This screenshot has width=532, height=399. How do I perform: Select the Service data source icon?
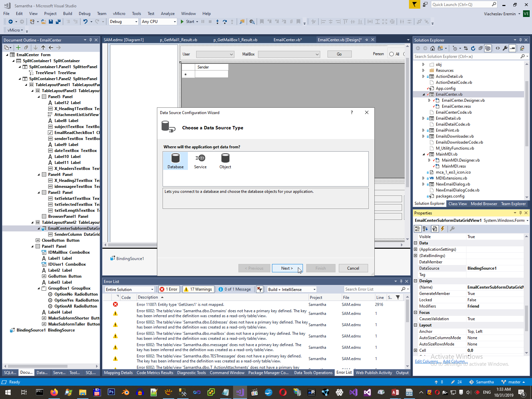click(x=200, y=161)
